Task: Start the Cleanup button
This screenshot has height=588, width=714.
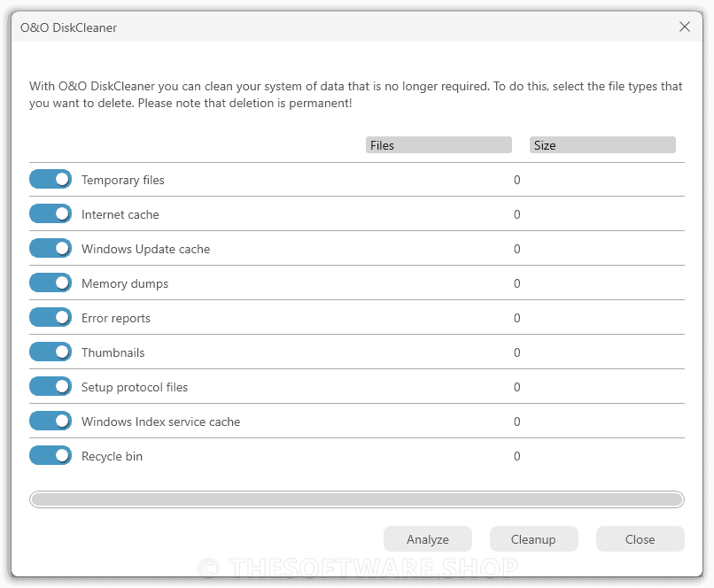Action: [x=533, y=539]
